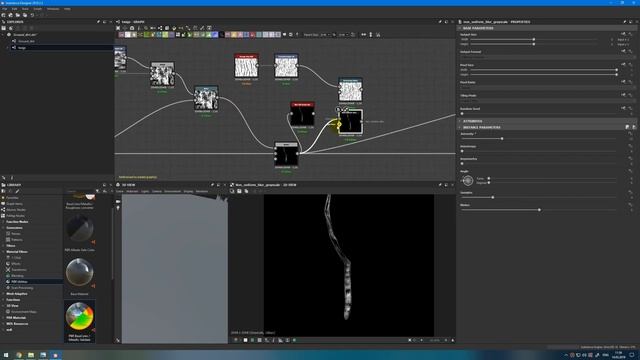Click the Output Size inheritance icon in Properties

coord(623,34)
